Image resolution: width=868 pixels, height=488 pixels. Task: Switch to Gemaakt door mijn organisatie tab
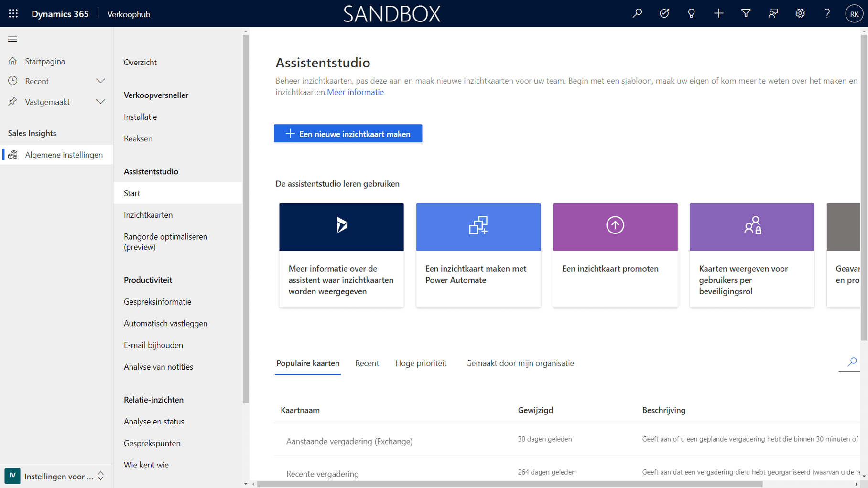(x=520, y=363)
